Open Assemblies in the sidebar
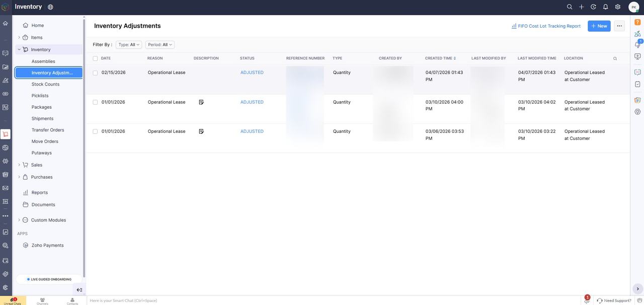 [x=43, y=61]
